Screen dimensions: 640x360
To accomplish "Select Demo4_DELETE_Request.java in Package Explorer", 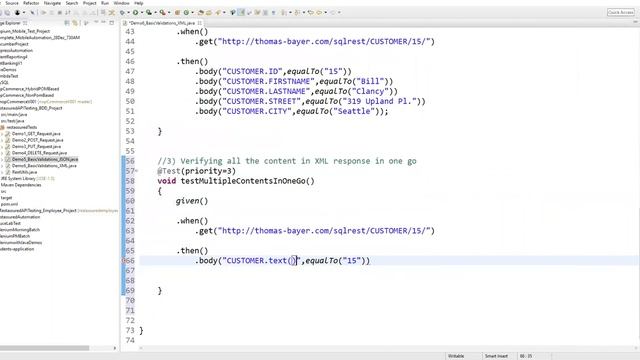I will (39, 153).
